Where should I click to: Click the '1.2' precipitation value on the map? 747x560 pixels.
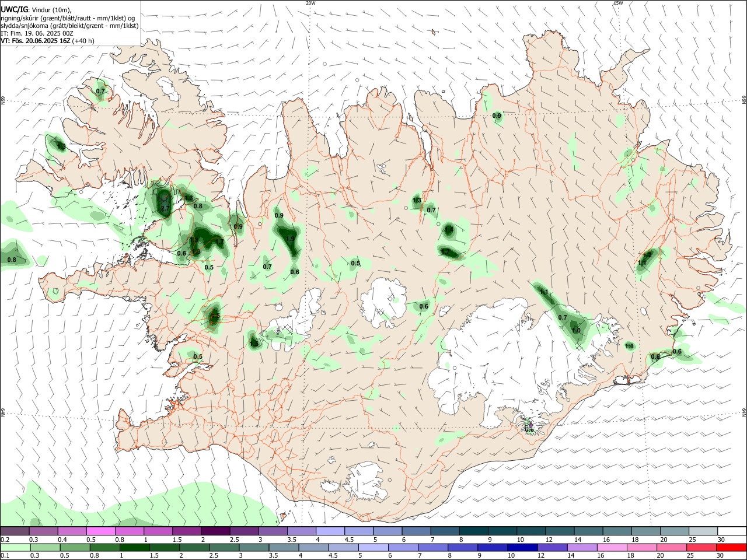click(647, 255)
